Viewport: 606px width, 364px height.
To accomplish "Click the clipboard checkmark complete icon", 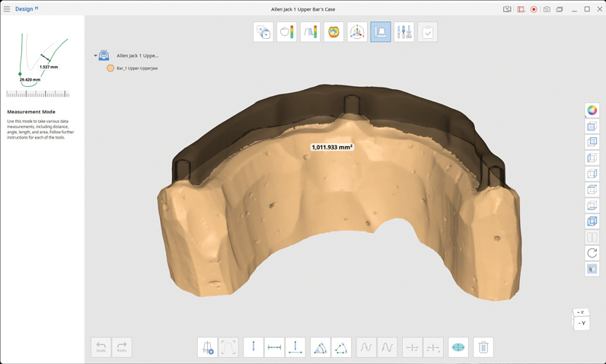I will coord(428,32).
